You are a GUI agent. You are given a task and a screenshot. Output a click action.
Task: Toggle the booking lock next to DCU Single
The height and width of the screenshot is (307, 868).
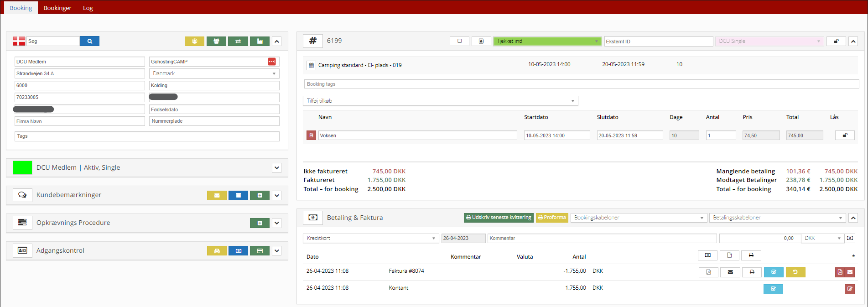tap(836, 41)
